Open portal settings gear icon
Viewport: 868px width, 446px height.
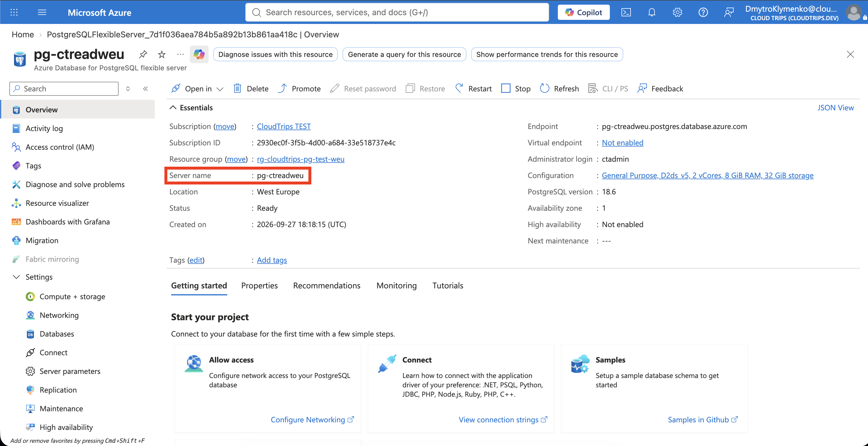click(x=677, y=13)
